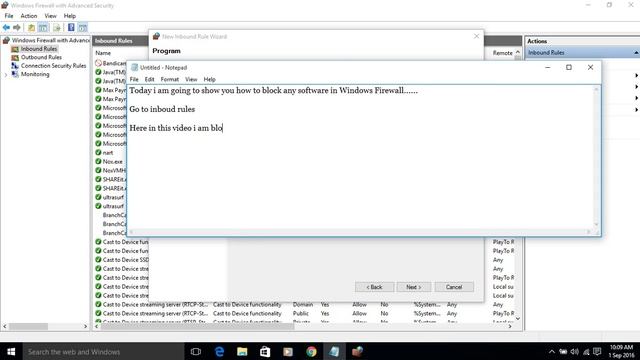
Task: Open Task View from the taskbar
Action: [x=196, y=351]
